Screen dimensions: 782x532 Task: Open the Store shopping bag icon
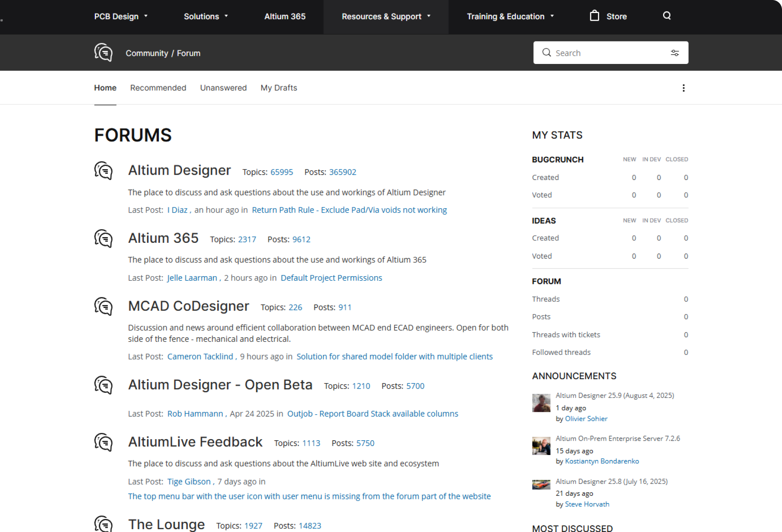coord(594,16)
